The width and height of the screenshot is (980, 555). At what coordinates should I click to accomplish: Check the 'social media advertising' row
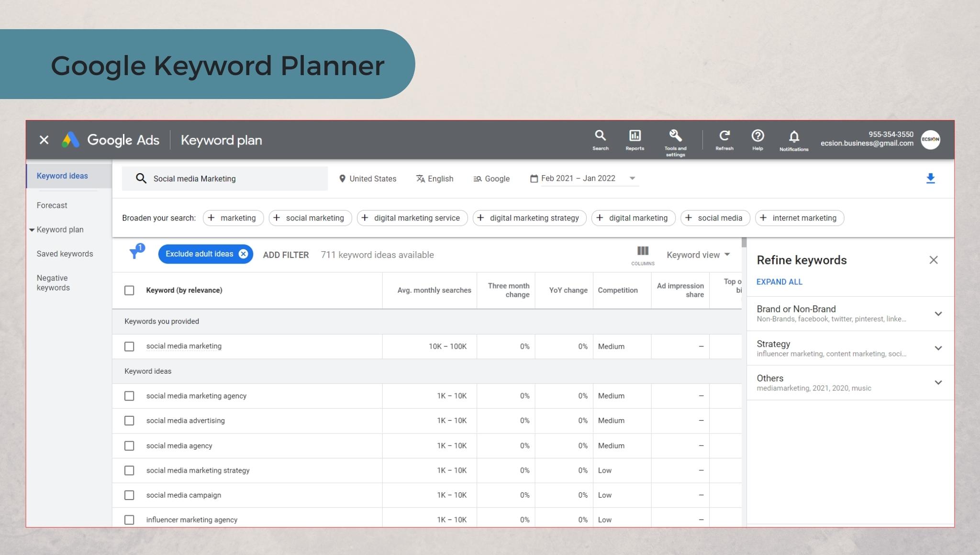click(x=129, y=421)
